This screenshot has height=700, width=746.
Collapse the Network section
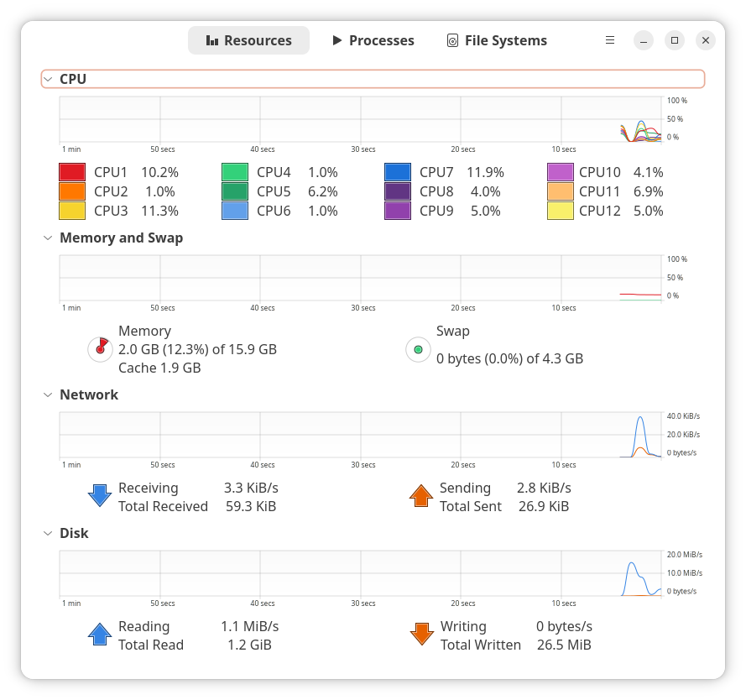[x=48, y=394]
